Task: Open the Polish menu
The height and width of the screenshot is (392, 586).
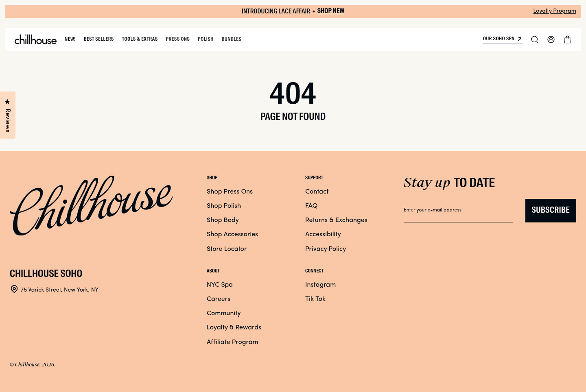Action: click(206, 39)
